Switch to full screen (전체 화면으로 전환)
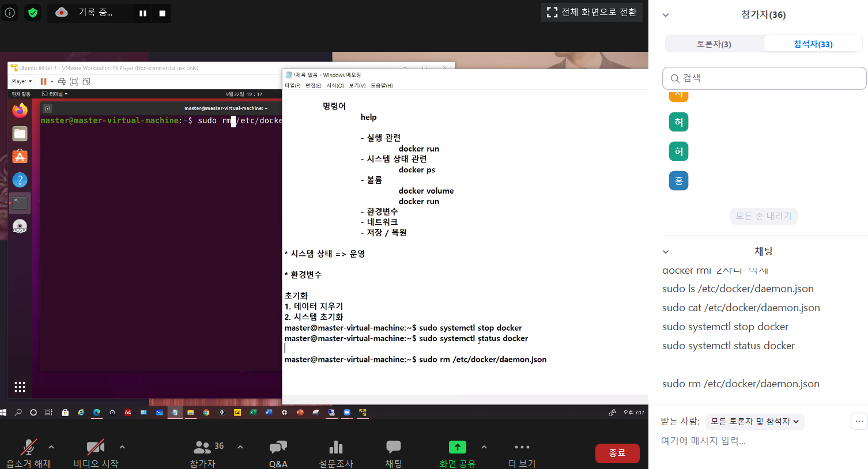Image resolution: width=868 pixels, height=469 pixels. pos(592,12)
